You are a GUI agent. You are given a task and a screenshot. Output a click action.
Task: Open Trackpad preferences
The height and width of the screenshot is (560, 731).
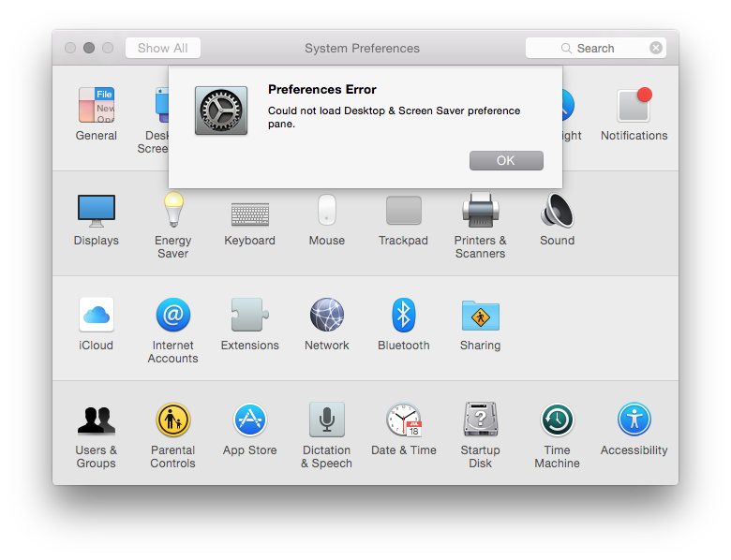[404, 210]
